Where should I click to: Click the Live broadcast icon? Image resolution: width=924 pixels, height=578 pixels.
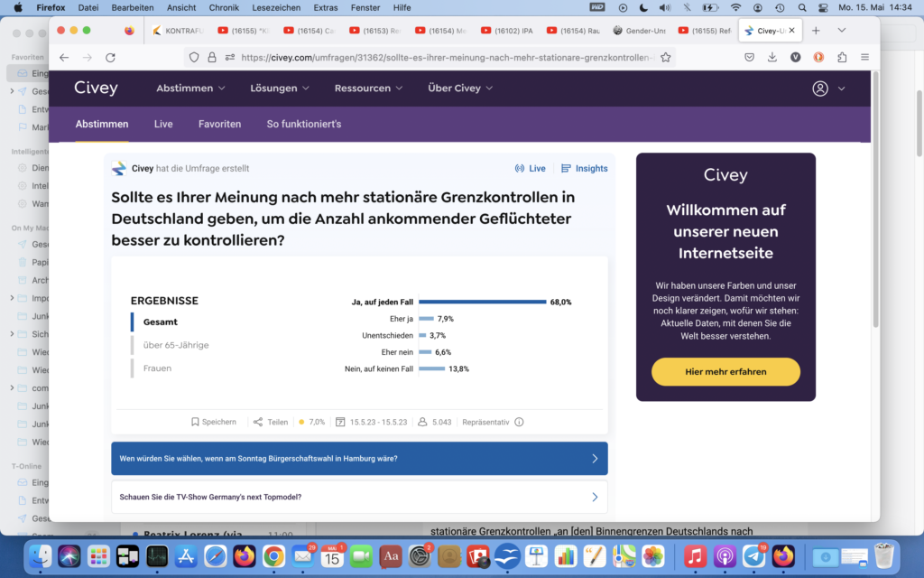pyautogui.click(x=520, y=168)
